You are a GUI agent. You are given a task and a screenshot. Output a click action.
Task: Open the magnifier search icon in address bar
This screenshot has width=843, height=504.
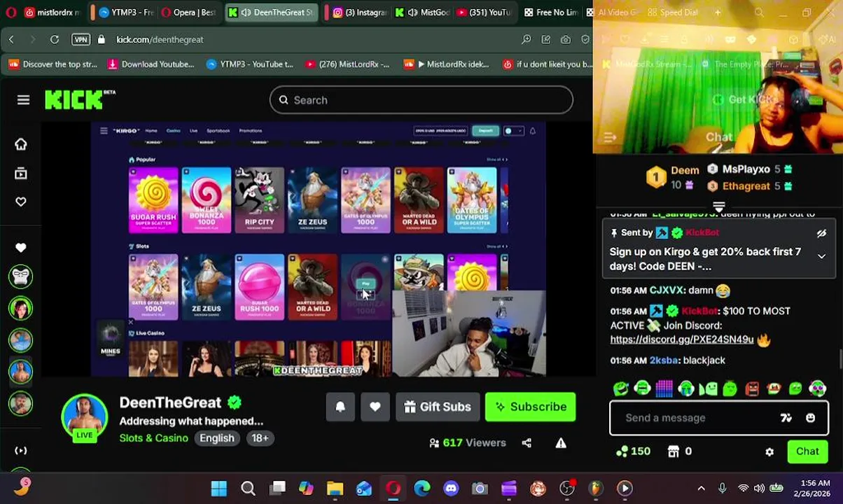pyautogui.click(x=526, y=39)
